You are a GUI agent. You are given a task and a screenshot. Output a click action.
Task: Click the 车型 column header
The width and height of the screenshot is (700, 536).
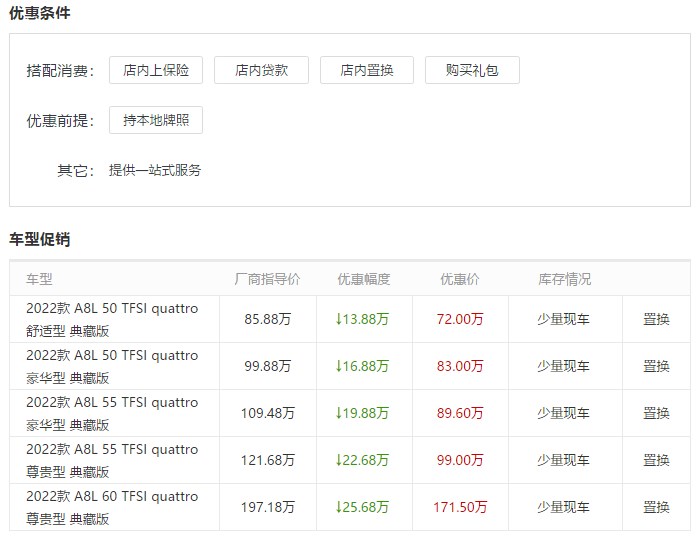coord(39,279)
